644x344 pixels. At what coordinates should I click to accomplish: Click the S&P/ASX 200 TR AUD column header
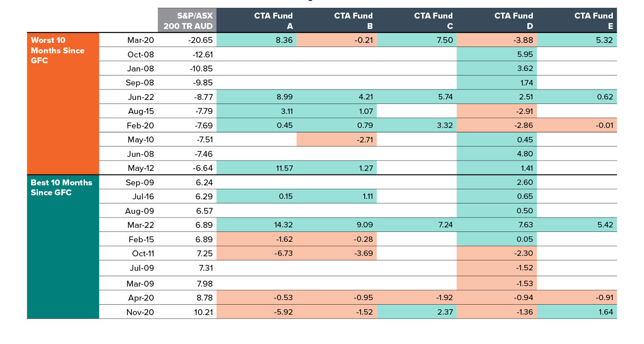point(188,21)
